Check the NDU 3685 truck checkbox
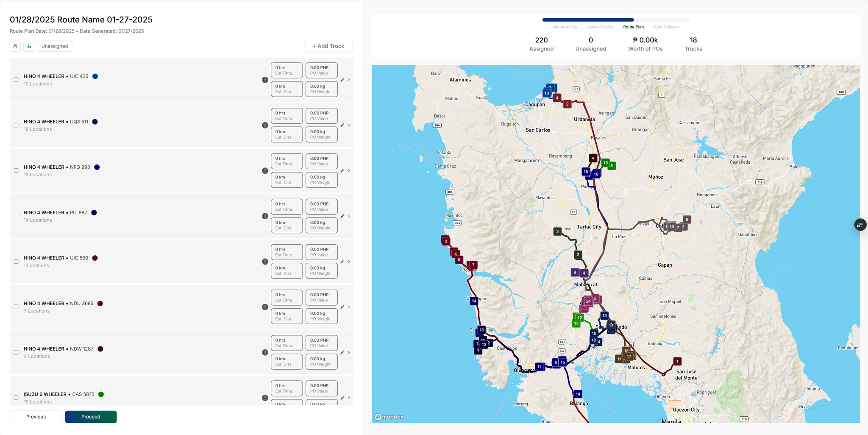The width and height of the screenshot is (868, 435). (x=16, y=307)
